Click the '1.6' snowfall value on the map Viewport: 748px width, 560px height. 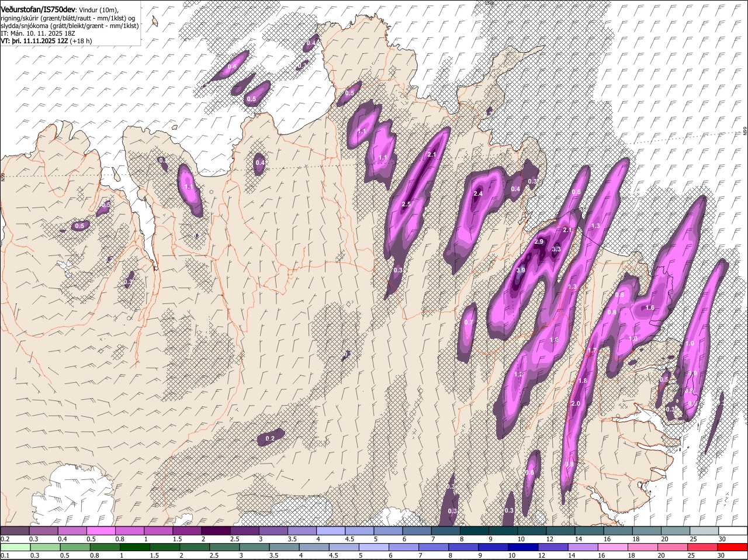point(650,308)
